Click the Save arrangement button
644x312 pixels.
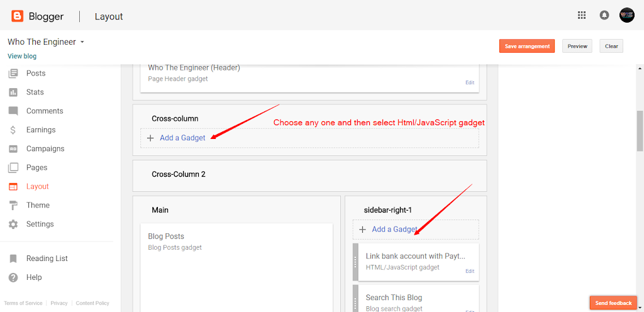tap(527, 46)
